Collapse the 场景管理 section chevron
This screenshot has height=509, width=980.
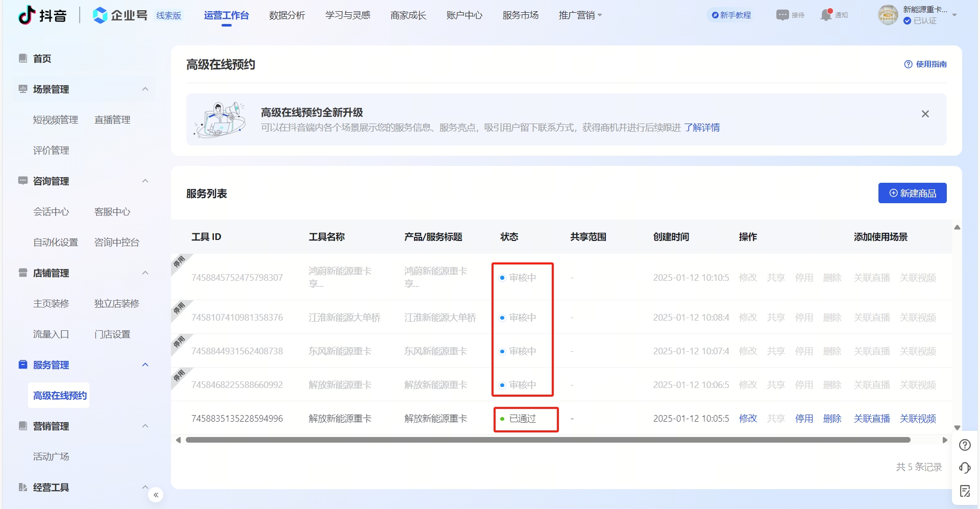coord(145,89)
